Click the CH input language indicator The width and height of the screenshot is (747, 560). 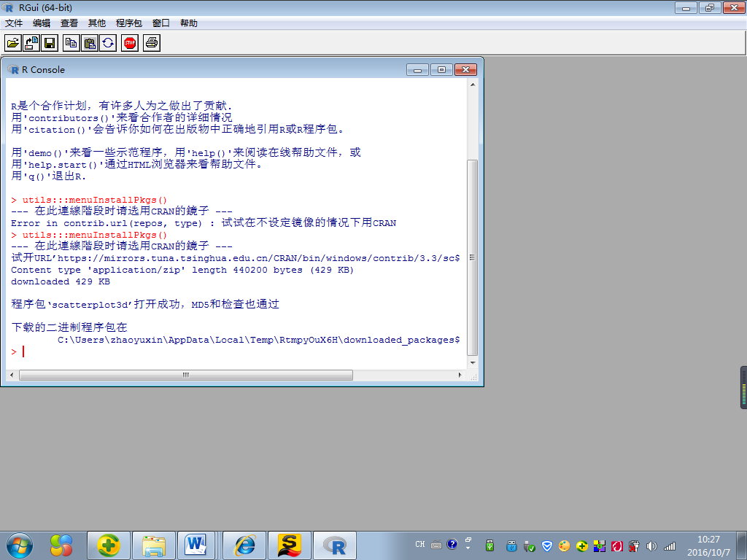419,544
